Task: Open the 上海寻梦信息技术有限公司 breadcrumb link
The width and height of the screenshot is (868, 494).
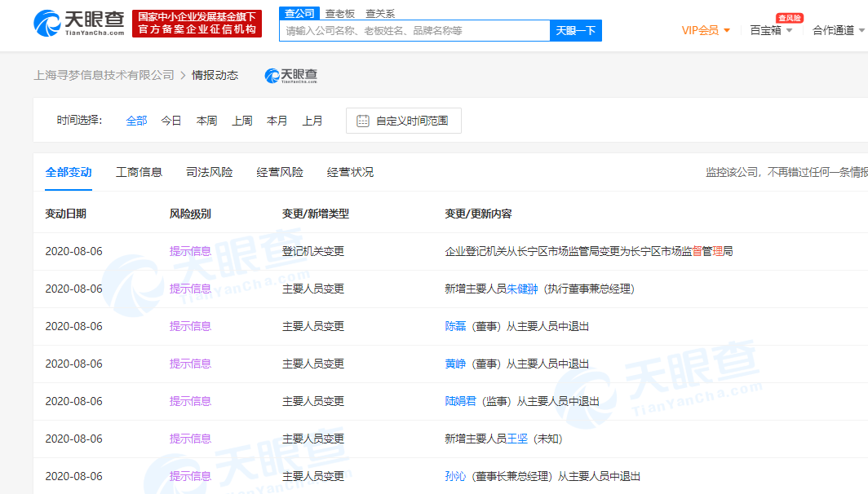Action: point(104,75)
